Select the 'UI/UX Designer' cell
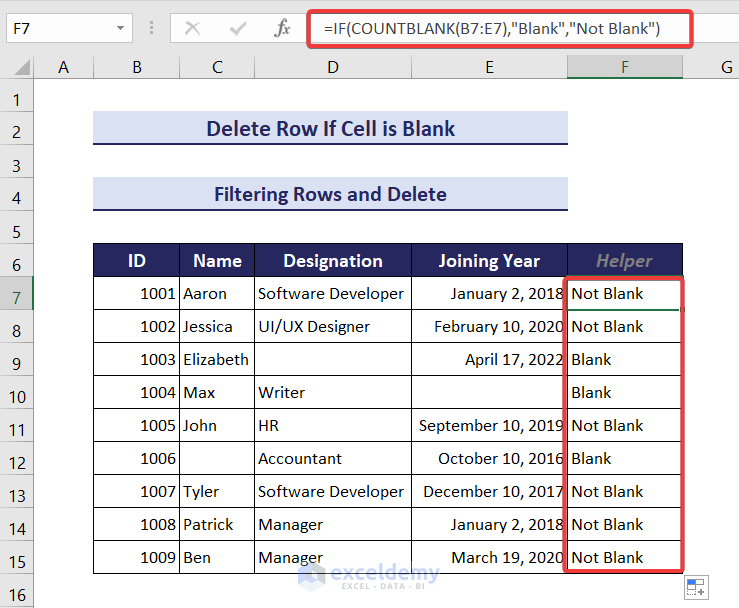The image size is (739, 608). pyautogui.click(x=333, y=326)
